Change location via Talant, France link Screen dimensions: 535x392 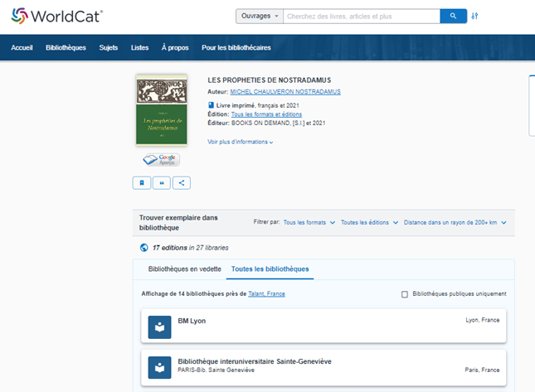pyautogui.click(x=266, y=294)
